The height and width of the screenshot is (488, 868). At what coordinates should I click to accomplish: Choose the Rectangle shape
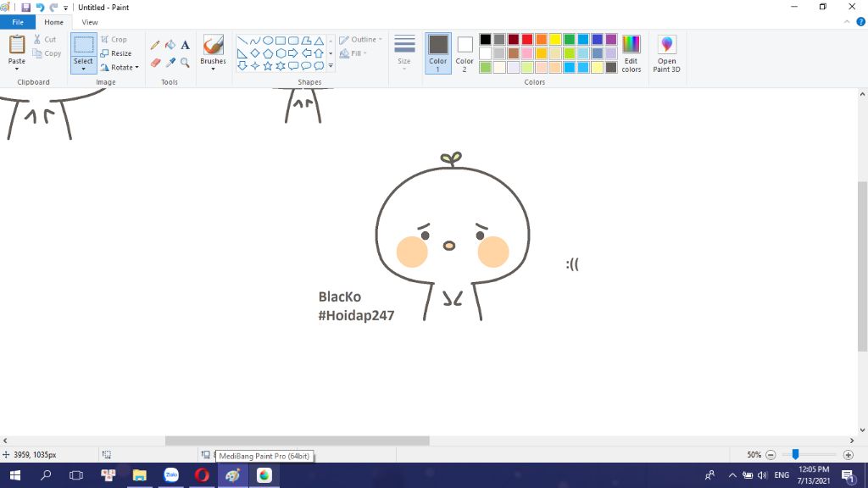pyautogui.click(x=281, y=41)
